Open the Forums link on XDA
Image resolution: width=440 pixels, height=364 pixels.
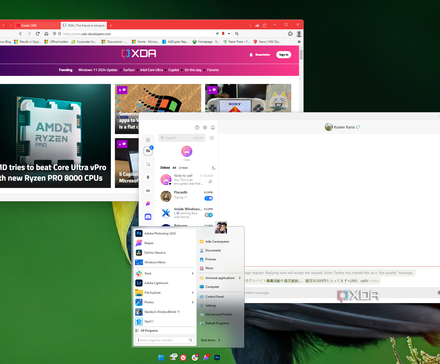(x=213, y=70)
